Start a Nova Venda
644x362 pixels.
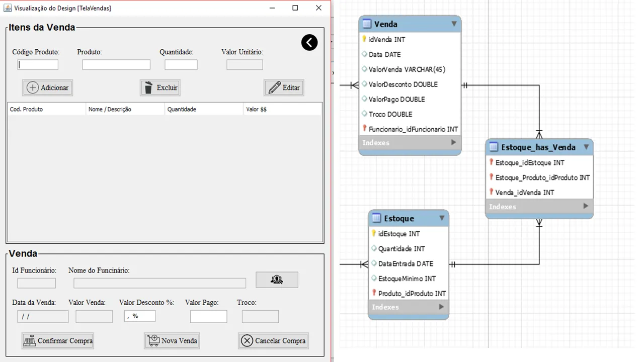[x=172, y=341]
